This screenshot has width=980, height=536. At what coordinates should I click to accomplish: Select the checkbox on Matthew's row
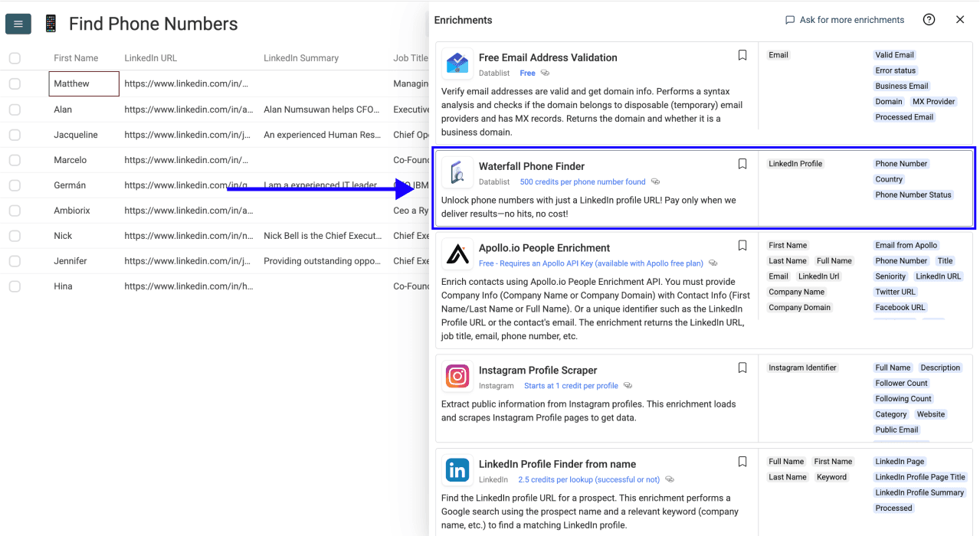[x=14, y=83]
